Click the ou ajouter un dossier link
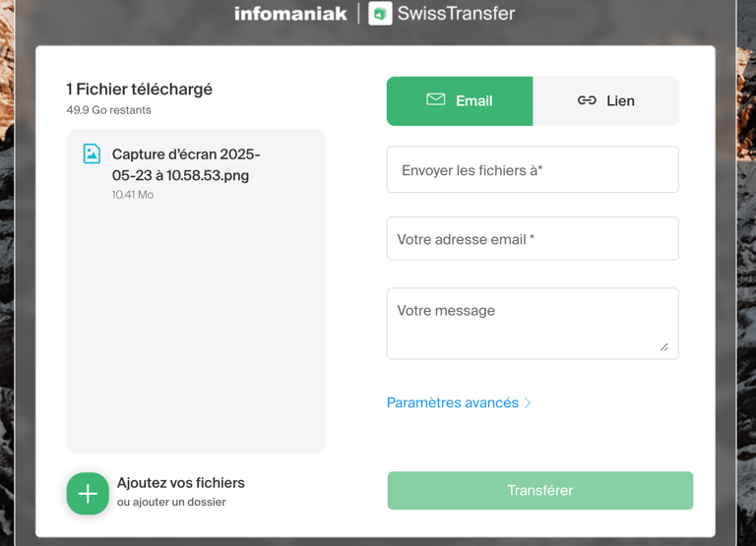 pyautogui.click(x=171, y=502)
